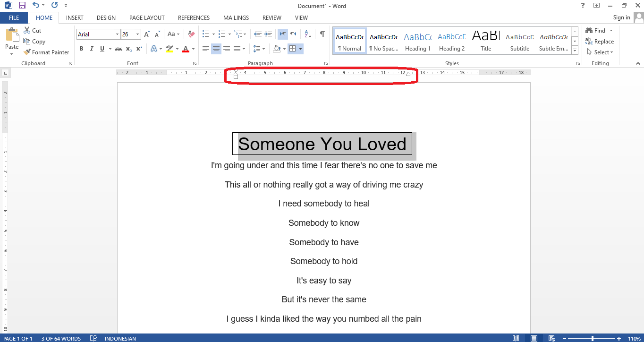Open the Arial font name dropdown

click(x=117, y=34)
